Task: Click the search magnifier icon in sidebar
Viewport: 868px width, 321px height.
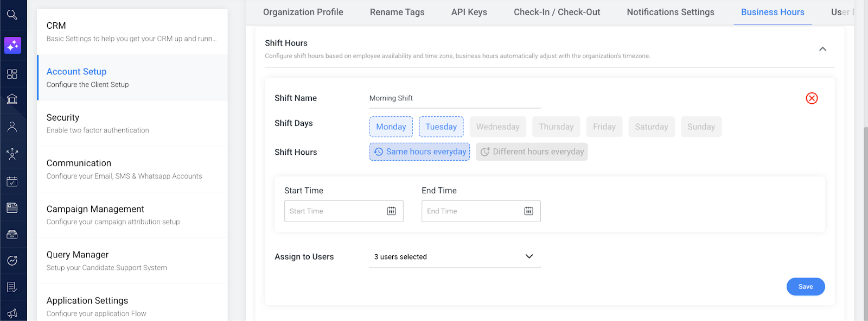Action: (12, 15)
